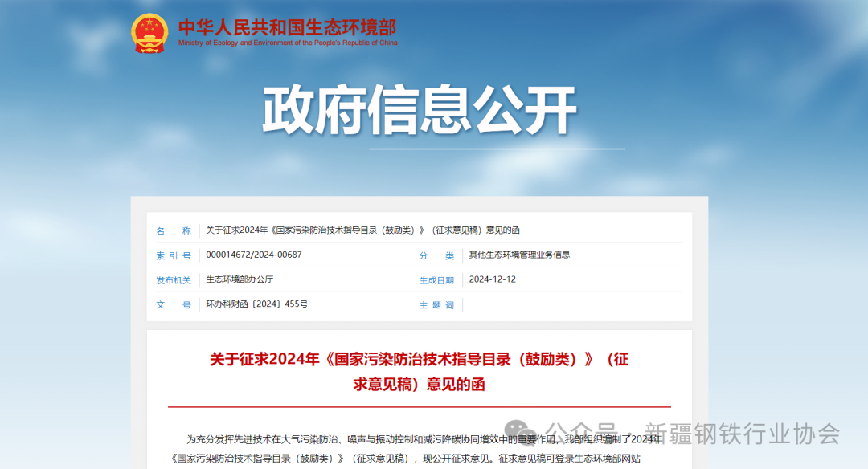This screenshot has width=868, height=469.
Task: Click the date 2024-12-12
Action: point(492,280)
